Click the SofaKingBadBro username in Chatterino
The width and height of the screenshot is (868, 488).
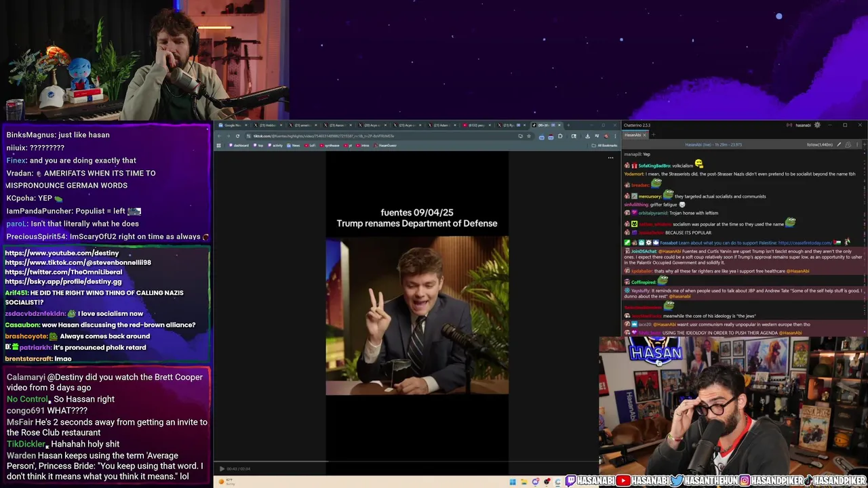(654, 165)
